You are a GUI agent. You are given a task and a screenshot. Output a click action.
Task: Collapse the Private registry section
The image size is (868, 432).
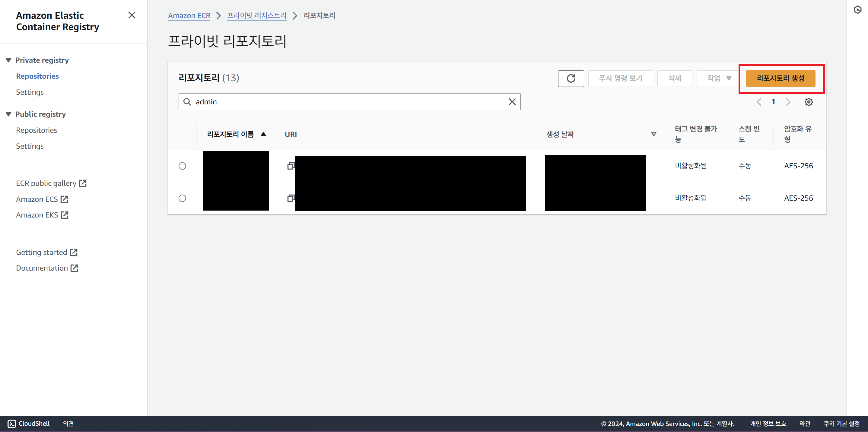point(8,60)
